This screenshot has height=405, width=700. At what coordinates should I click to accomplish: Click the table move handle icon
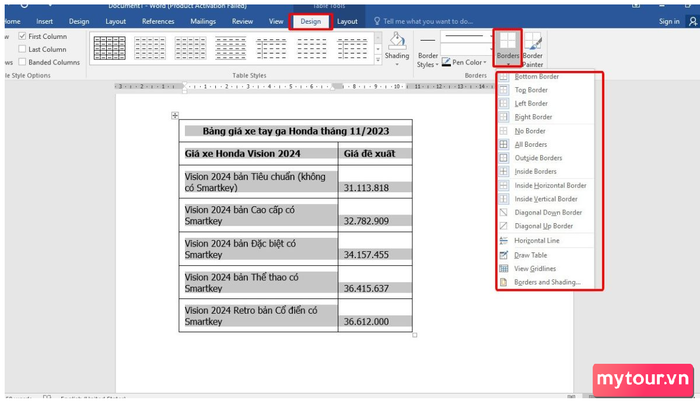pyautogui.click(x=175, y=116)
